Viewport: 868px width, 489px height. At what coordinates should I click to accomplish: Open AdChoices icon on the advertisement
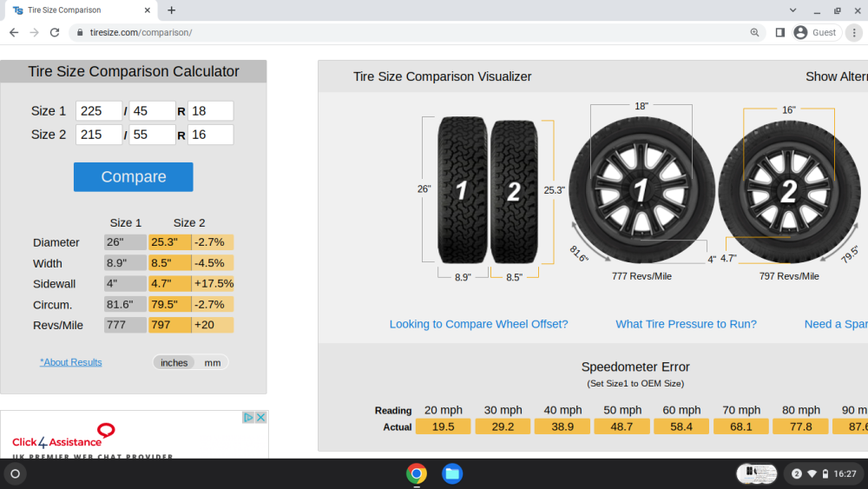tap(248, 418)
